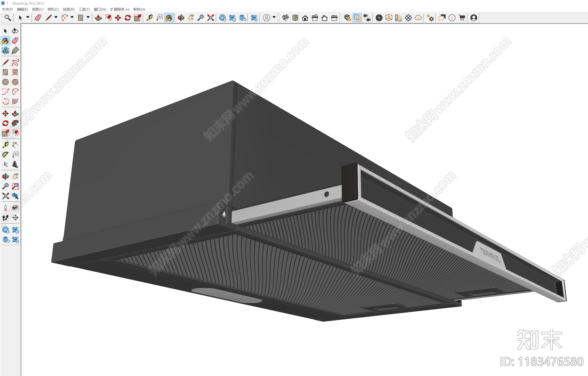Image resolution: width=588 pixels, height=376 pixels.
Task: Select the Position Camera tool
Action: pyautogui.click(x=6, y=208)
